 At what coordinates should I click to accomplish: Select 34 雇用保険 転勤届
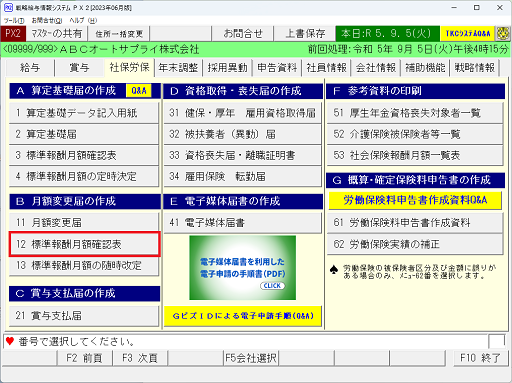click(x=242, y=176)
